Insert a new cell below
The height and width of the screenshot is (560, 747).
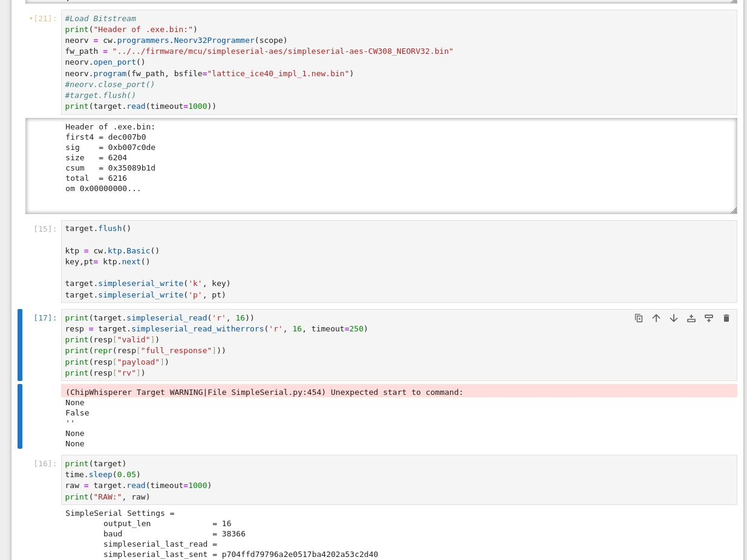tap(709, 318)
